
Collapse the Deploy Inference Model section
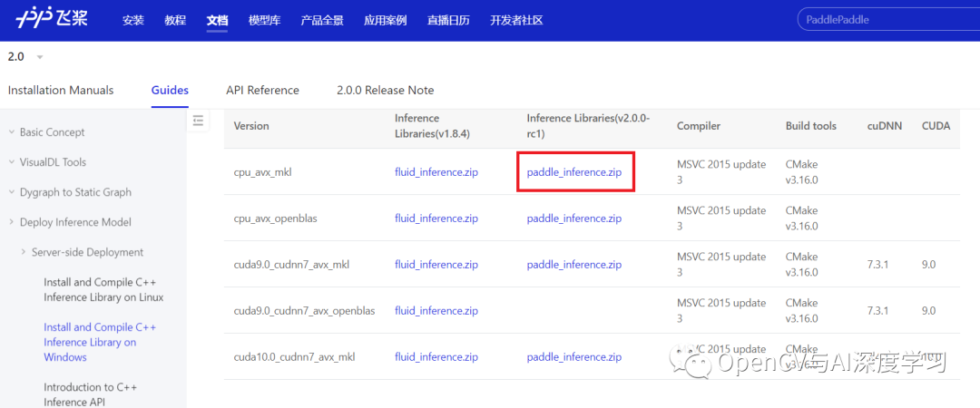coord(69,222)
